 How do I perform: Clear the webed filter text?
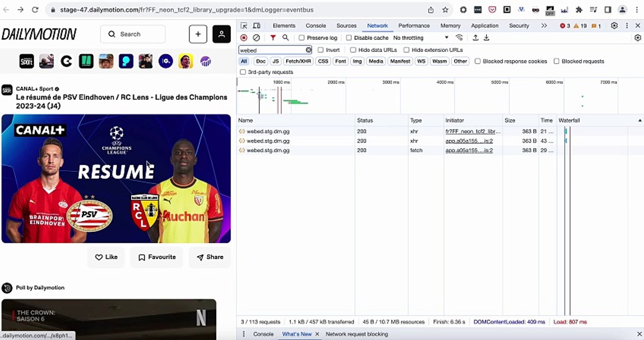(308, 50)
